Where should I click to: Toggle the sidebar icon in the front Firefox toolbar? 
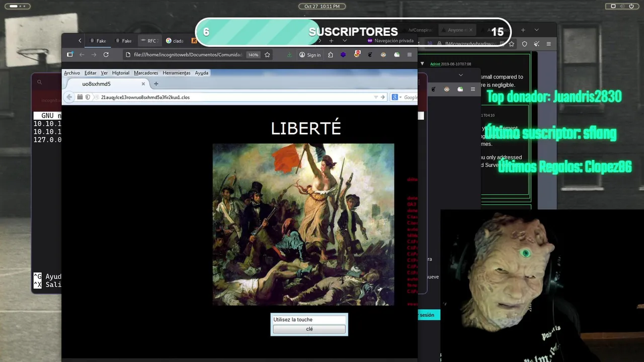pos(70,55)
